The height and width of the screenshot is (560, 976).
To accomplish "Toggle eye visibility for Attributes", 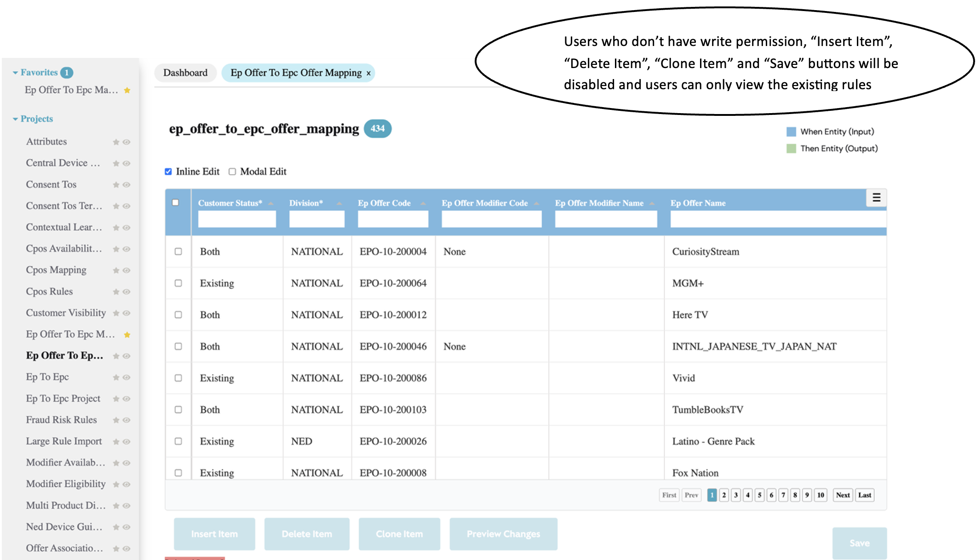I will point(126,142).
